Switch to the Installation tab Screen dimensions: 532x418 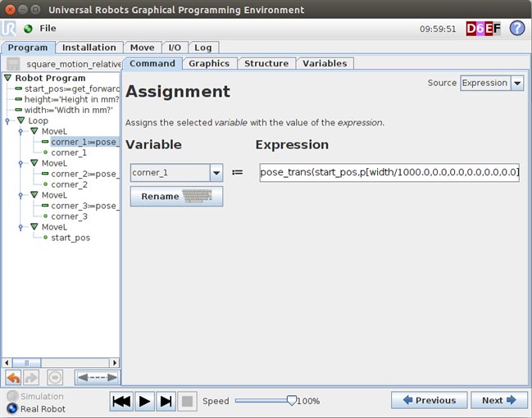click(x=90, y=48)
